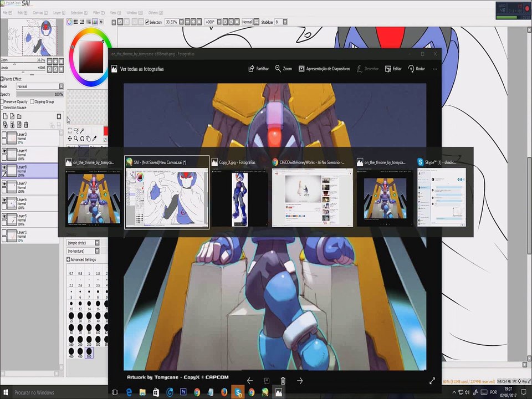Open the +000° angle dropdown in toolbar
Screen dimensions: 532x399
coord(219,22)
